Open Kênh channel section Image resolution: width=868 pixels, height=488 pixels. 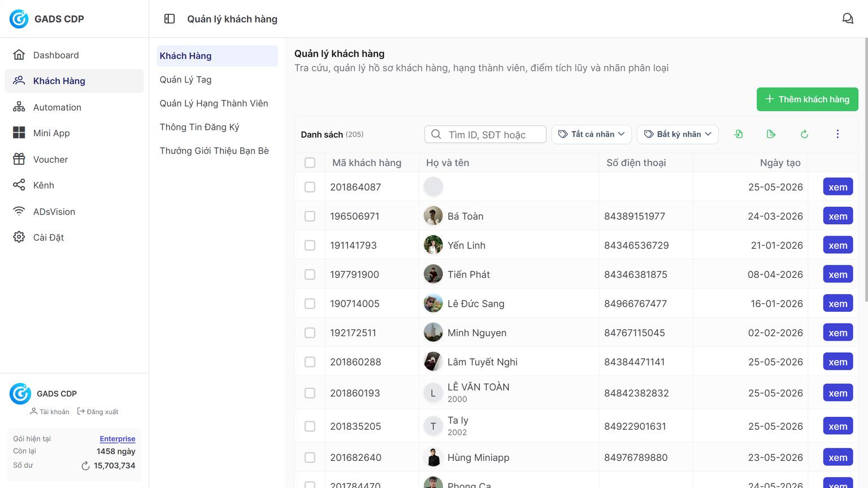tap(74, 185)
